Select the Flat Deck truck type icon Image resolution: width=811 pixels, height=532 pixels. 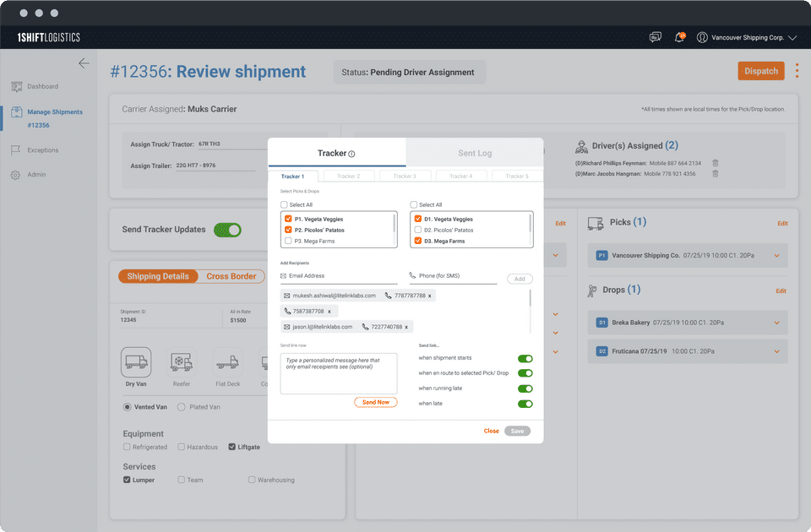click(x=227, y=362)
